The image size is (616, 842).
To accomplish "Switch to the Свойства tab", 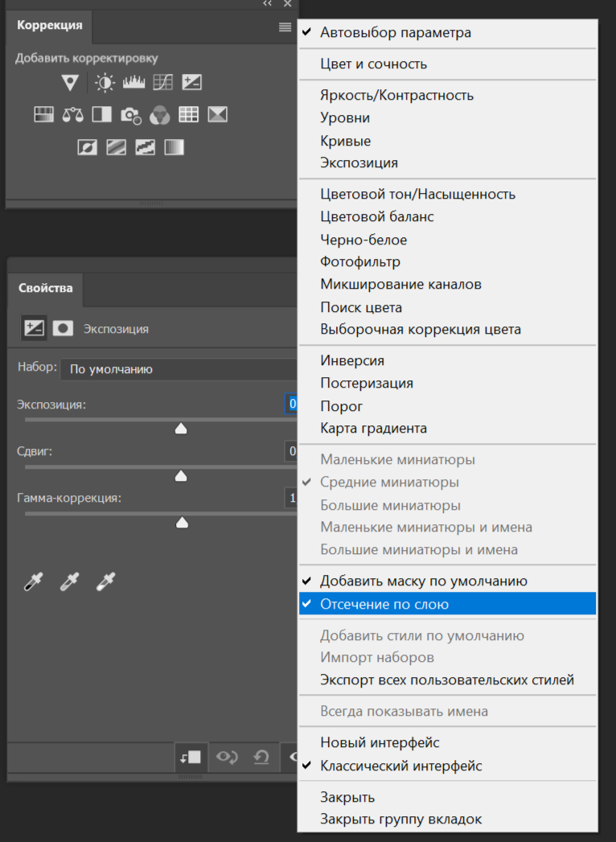I will (x=46, y=288).
